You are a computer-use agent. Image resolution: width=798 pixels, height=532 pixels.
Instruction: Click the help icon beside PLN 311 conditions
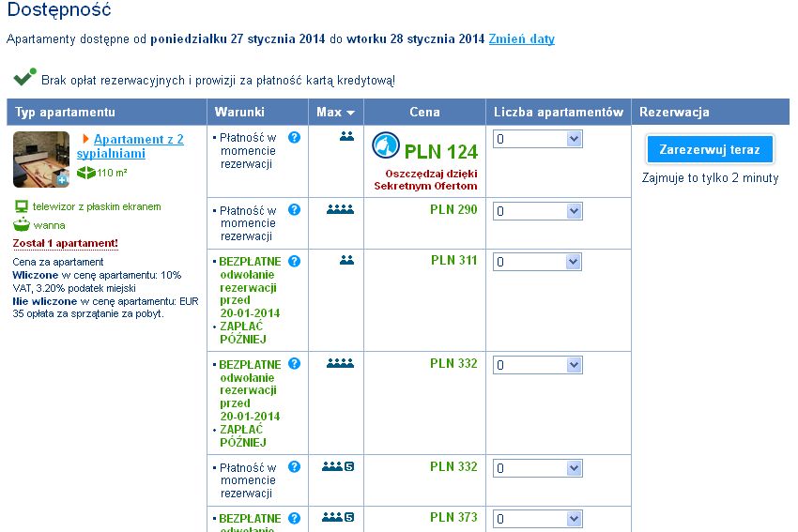(x=294, y=261)
